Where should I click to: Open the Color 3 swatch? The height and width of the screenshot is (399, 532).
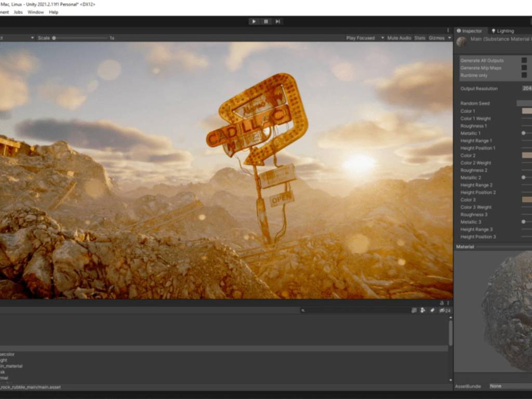tap(527, 200)
